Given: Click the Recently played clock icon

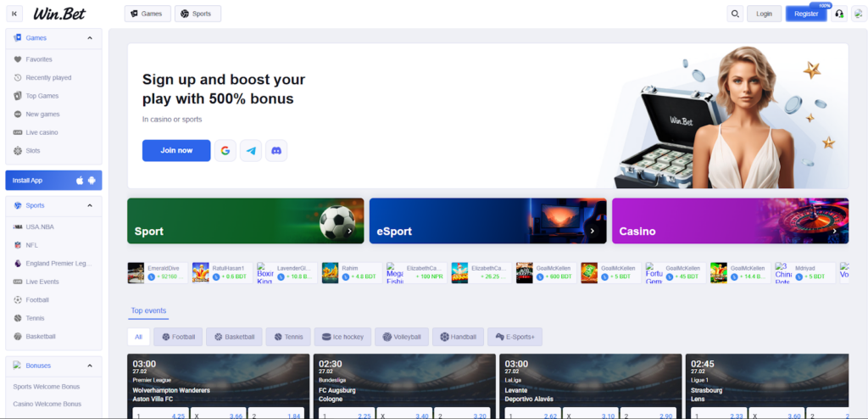Looking at the screenshot, I should [x=17, y=77].
